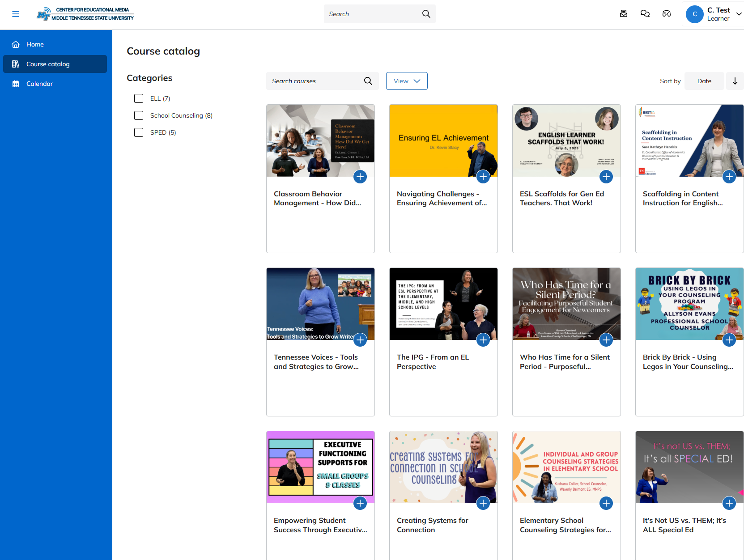The height and width of the screenshot is (560, 744).
Task: Expand the View dropdown
Action: click(406, 81)
